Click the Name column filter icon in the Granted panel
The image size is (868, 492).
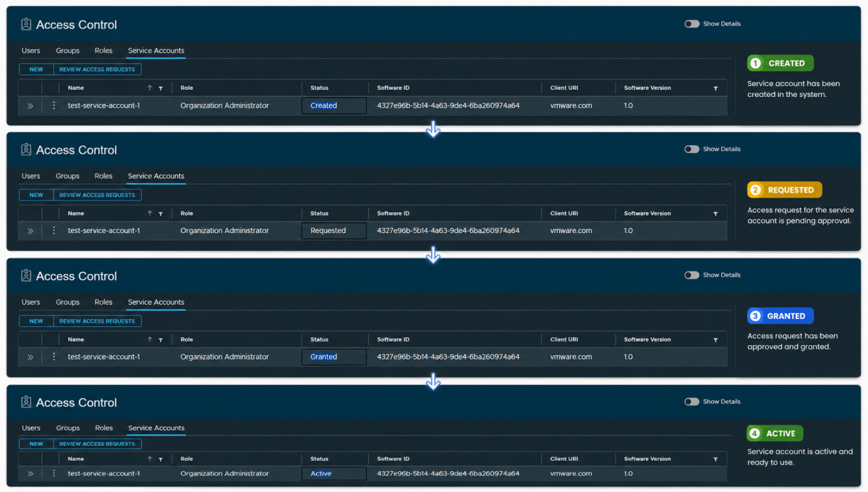point(161,340)
